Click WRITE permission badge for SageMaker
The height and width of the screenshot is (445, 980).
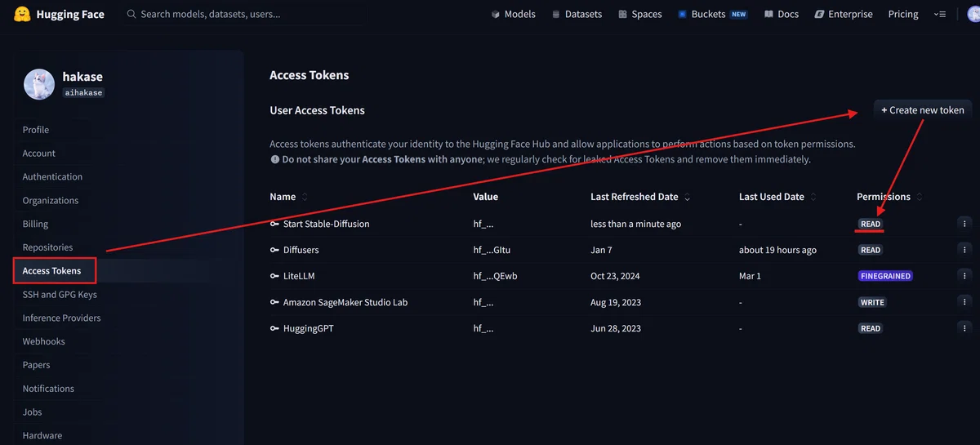(x=872, y=302)
